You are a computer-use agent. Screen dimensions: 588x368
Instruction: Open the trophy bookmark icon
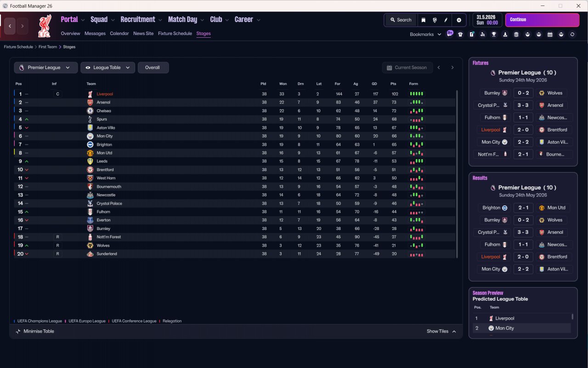[x=494, y=34]
